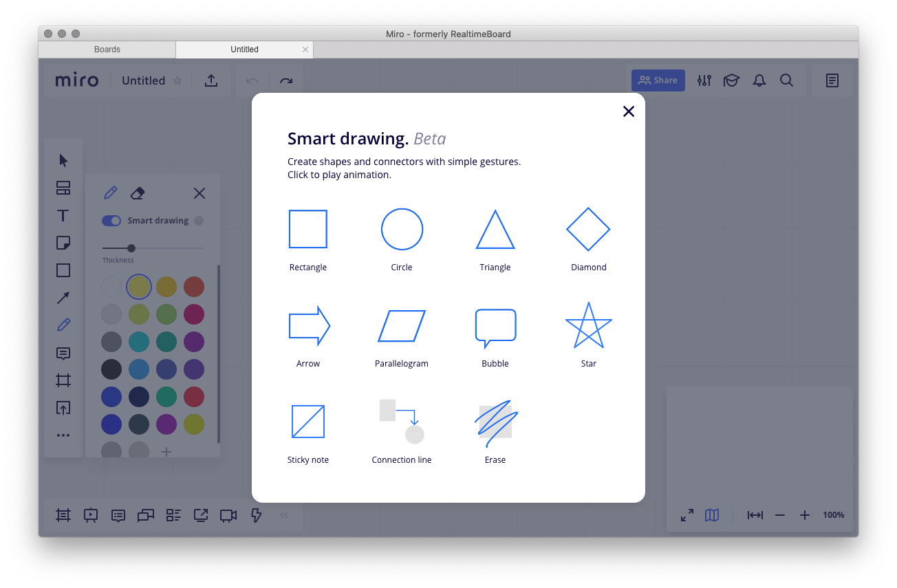Select the Comment tool in left toolbar
897x588 pixels.
[63, 353]
